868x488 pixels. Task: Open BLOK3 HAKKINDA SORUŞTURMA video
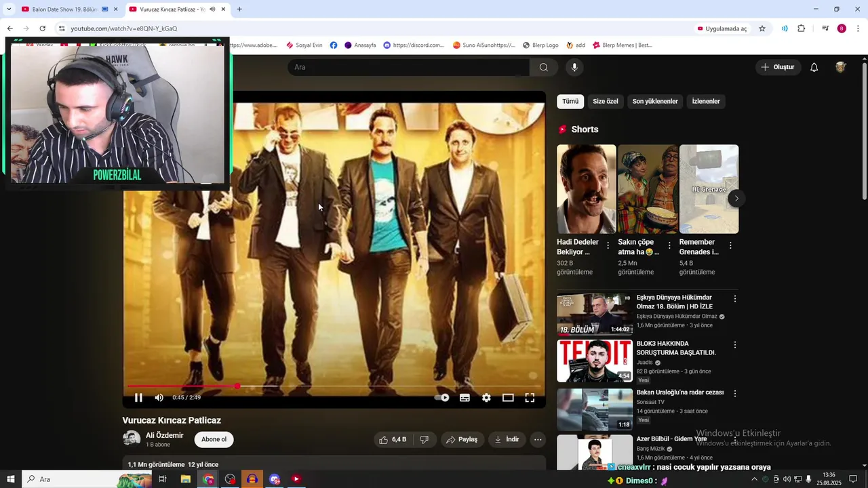point(595,361)
